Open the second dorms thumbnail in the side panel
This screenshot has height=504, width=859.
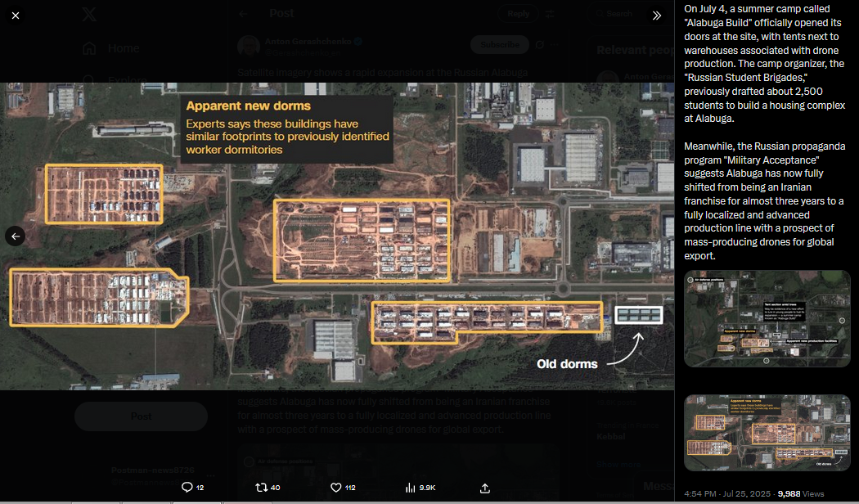tap(767, 433)
